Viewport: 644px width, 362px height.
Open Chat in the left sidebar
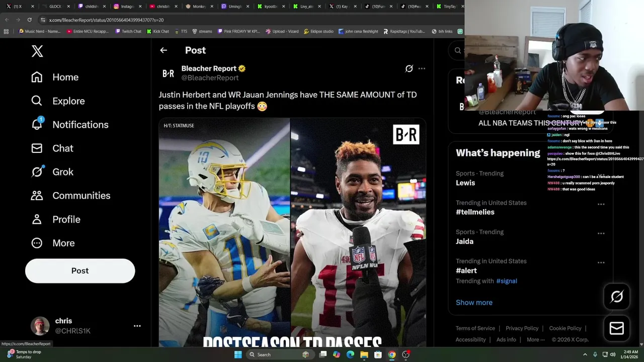point(52,148)
